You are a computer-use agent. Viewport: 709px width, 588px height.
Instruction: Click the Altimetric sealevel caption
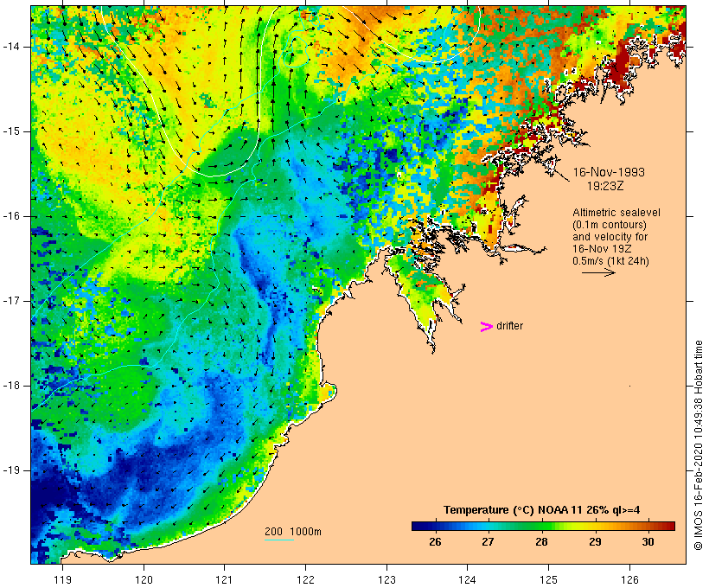[x=616, y=213]
